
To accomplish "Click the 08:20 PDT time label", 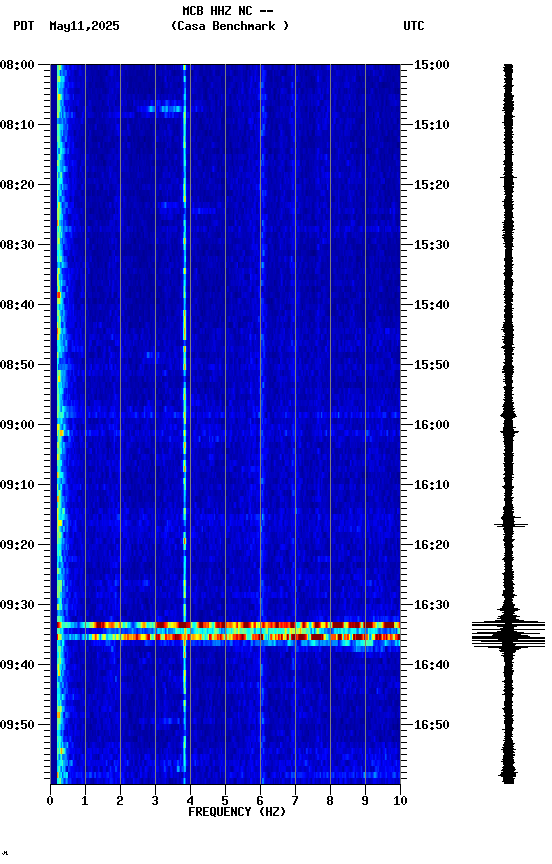I will tap(17, 185).
